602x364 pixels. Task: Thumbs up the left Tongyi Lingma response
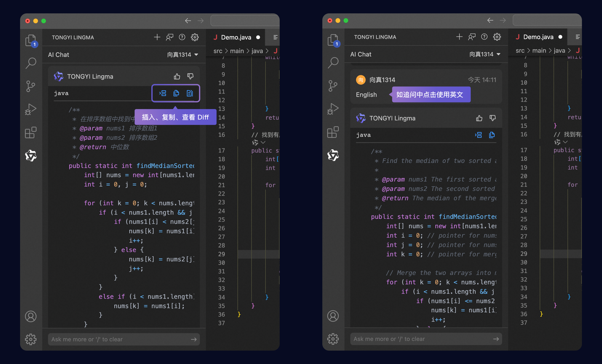pos(177,76)
